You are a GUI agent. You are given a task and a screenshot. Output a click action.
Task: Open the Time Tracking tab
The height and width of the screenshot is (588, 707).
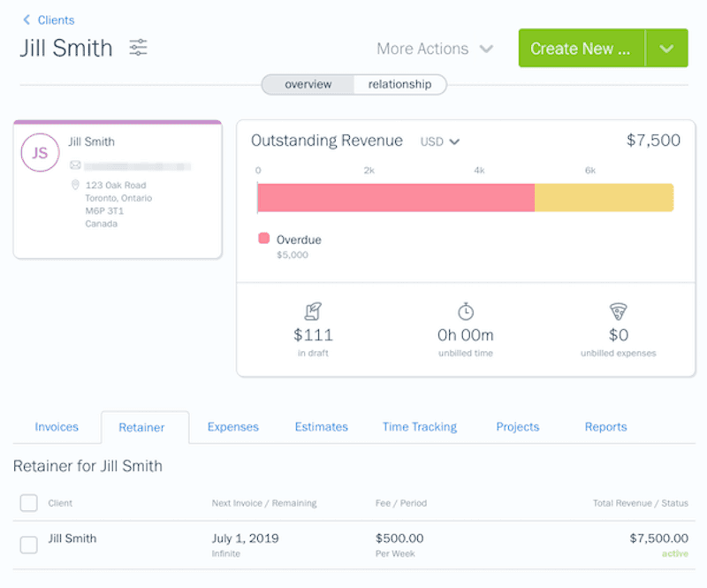419,427
